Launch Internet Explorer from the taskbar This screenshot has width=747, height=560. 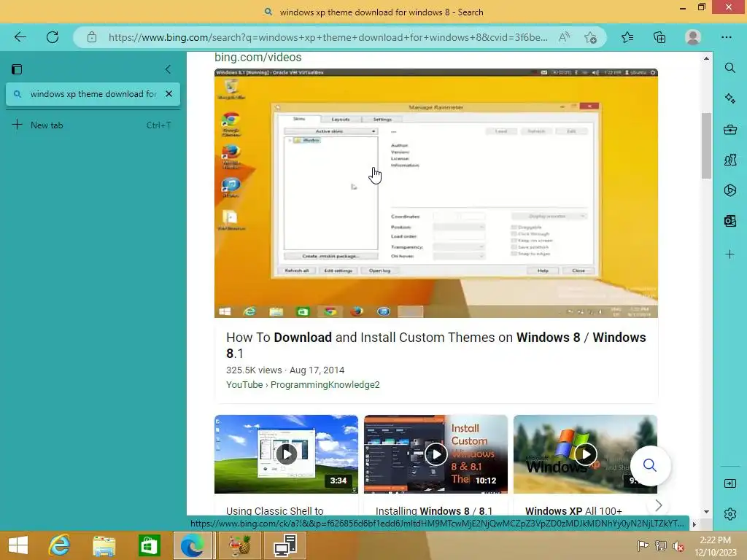(x=59, y=545)
